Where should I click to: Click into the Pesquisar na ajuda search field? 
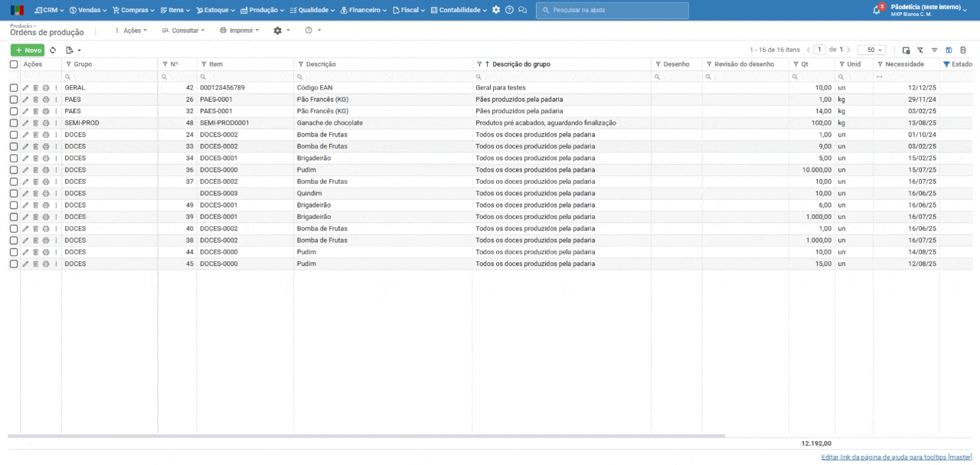tap(612, 10)
